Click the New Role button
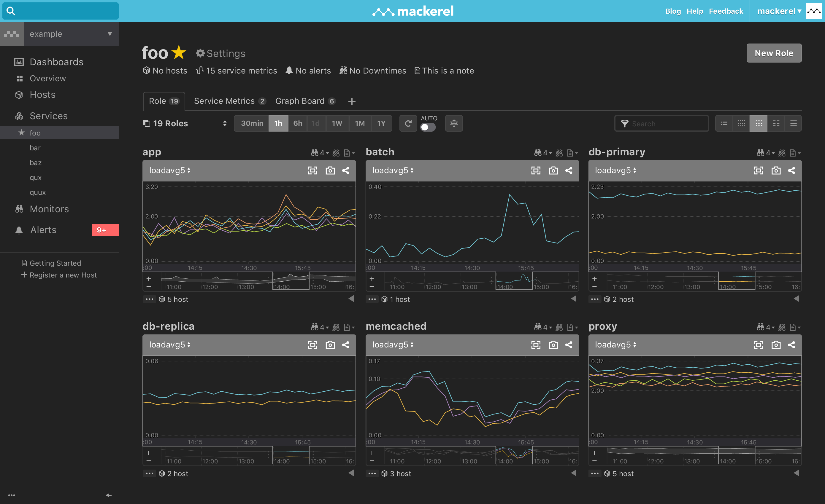The height and width of the screenshot is (504, 825). (x=774, y=53)
